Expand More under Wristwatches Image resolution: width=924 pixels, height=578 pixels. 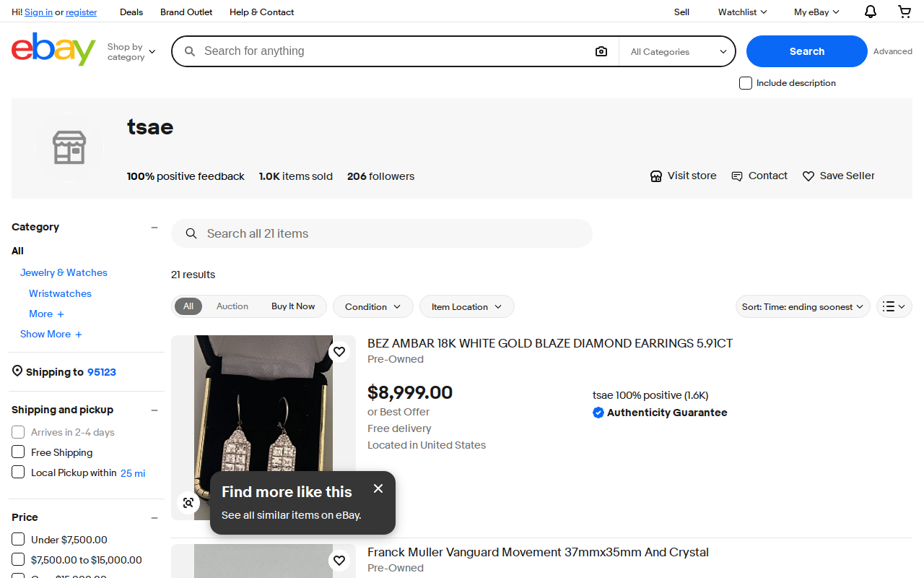[47, 314]
